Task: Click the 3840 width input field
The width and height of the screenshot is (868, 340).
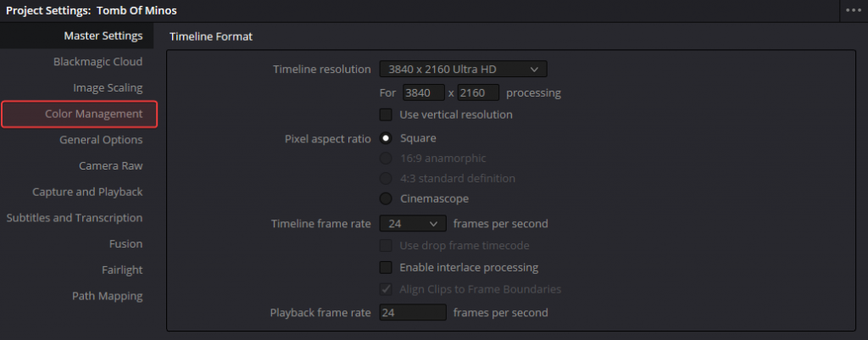Action: tap(424, 92)
